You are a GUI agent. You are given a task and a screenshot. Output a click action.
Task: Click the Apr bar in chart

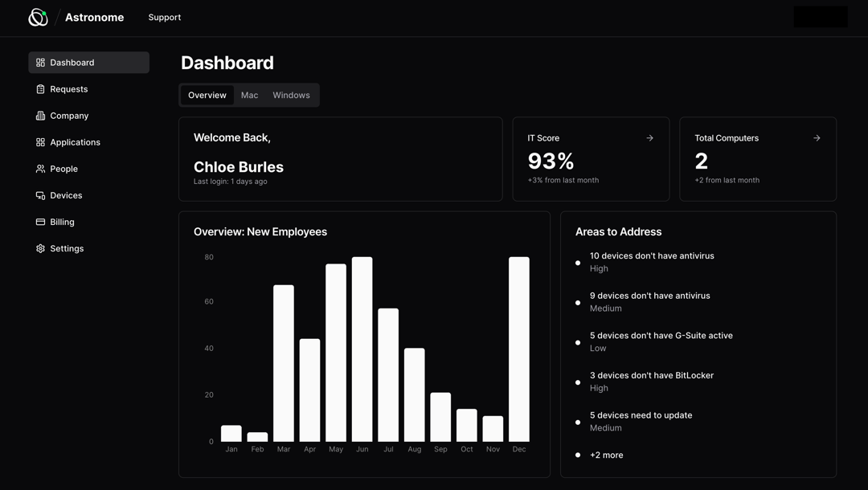[x=310, y=390]
